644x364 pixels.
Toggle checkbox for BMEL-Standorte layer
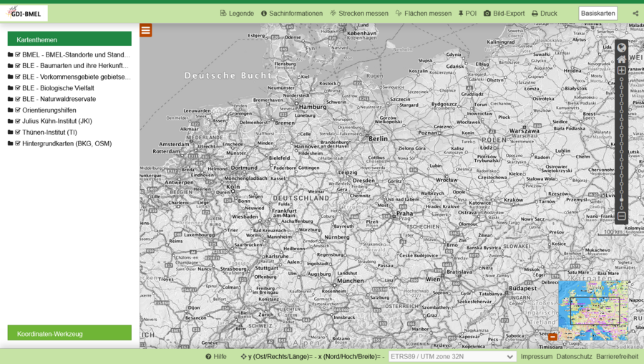click(x=18, y=54)
